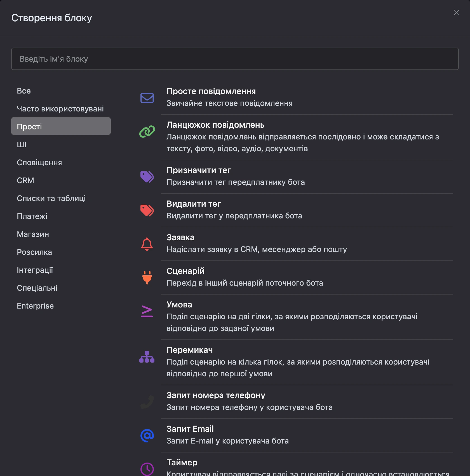Select the blue @ icon for Запит Email
Image resolution: width=470 pixels, height=476 pixels.
coord(147,435)
